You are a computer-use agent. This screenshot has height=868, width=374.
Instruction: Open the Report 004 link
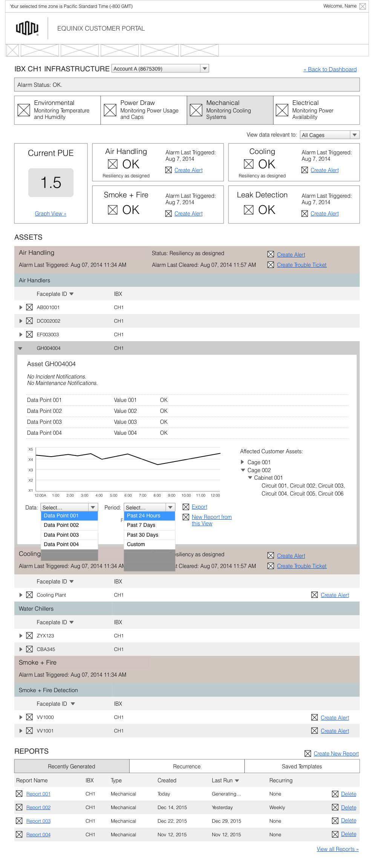pos(38,834)
